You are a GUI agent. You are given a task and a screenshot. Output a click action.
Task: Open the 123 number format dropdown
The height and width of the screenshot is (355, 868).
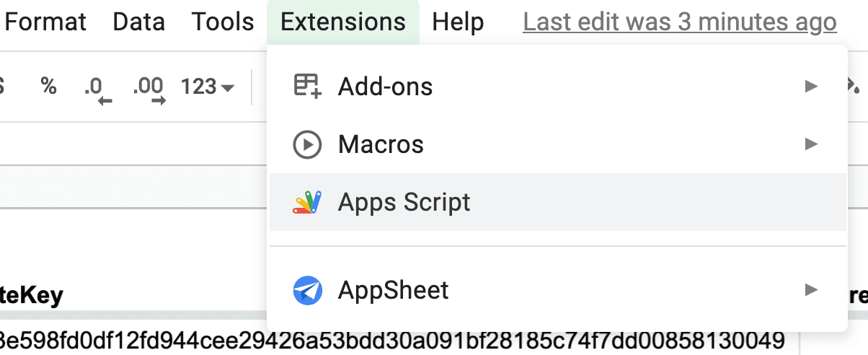pyautogui.click(x=208, y=87)
